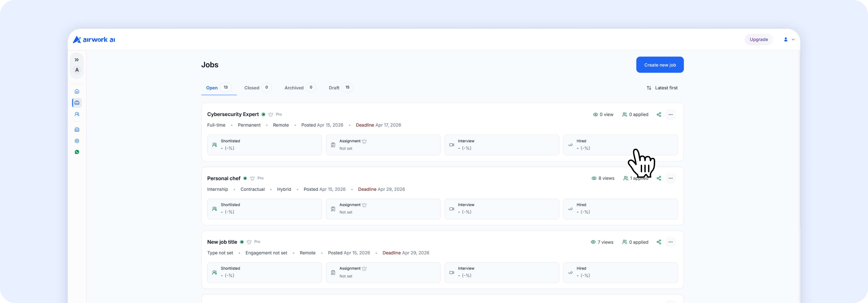868x303 pixels.
Task: Open Assignment card of Cybersecurity Expert
Action: pyautogui.click(x=383, y=145)
